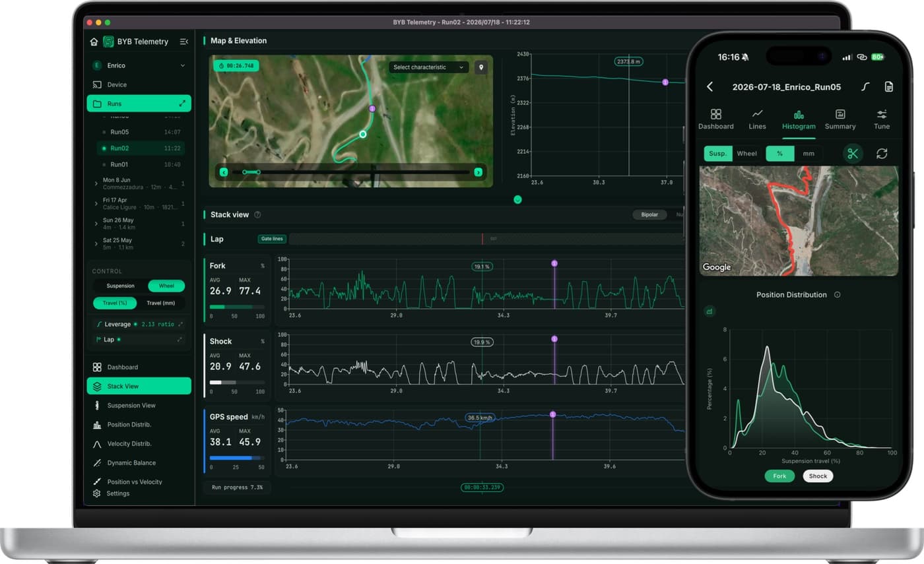Image resolution: width=924 pixels, height=564 pixels.
Task: Tap the phone satellite map thumbnail
Action: (799, 221)
